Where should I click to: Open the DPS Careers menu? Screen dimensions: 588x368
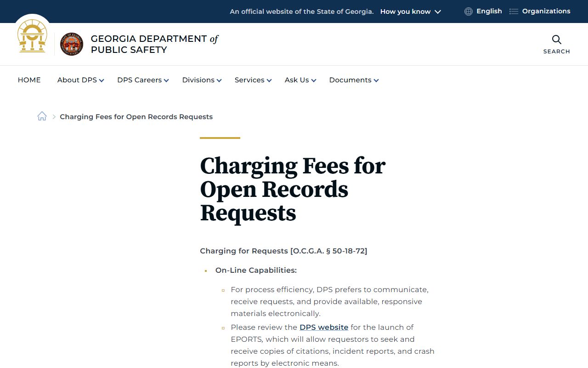(x=140, y=80)
